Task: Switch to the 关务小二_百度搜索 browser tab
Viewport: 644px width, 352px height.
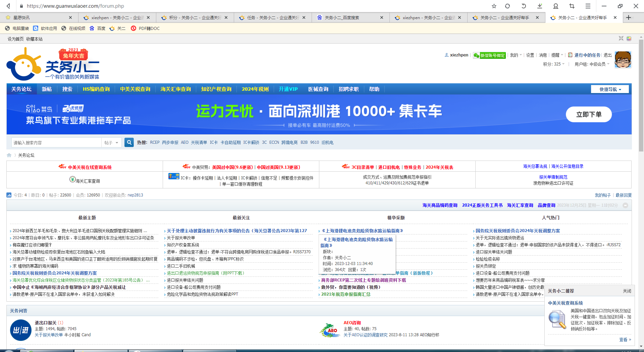Action: pyautogui.click(x=351, y=17)
